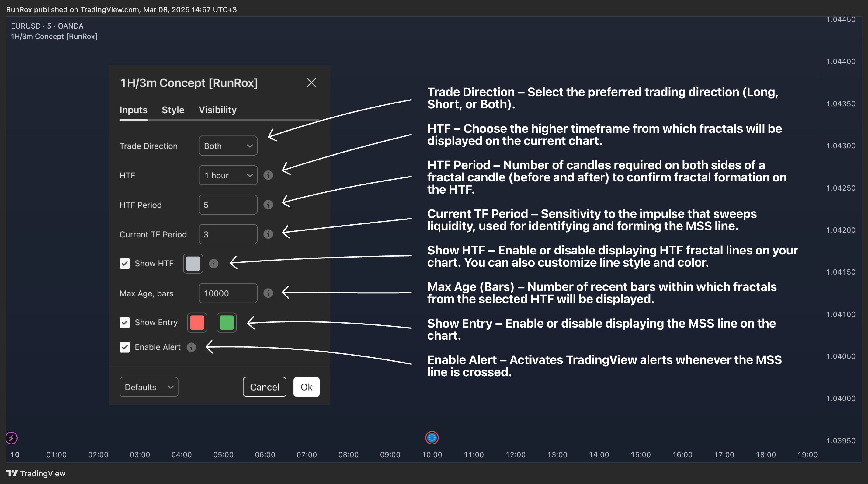This screenshot has height=484, width=868.
Task: Click the EU flag economic event icon
Action: [432, 438]
